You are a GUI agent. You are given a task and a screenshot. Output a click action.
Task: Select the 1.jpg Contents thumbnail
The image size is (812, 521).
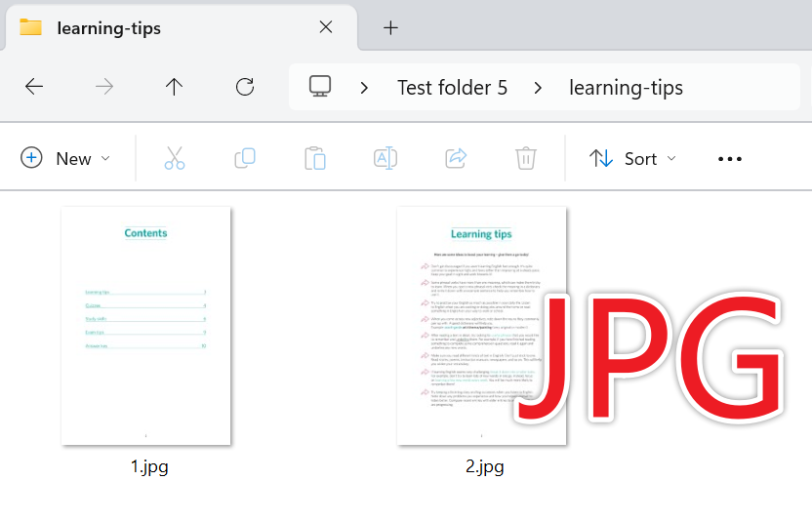(x=145, y=326)
